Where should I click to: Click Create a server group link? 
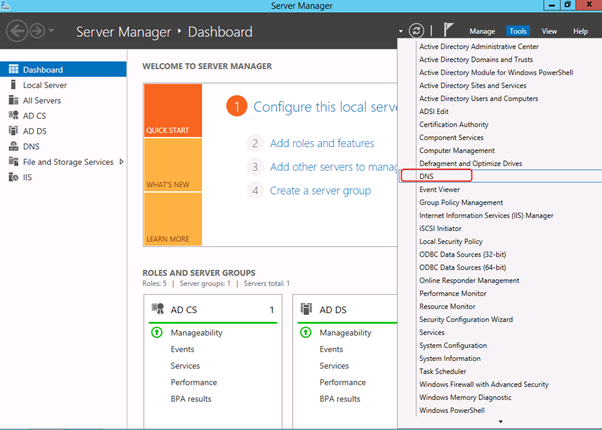click(x=320, y=190)
